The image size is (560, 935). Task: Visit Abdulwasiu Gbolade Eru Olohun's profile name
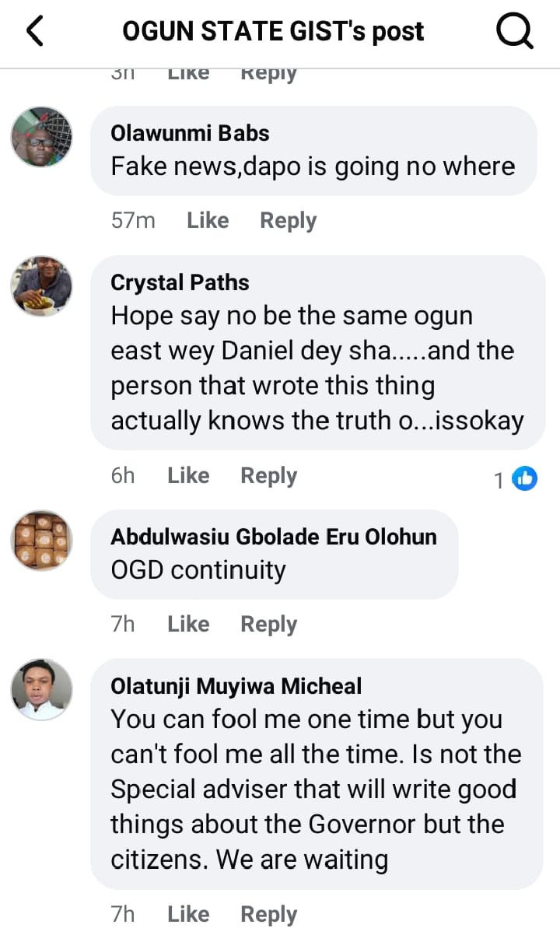point(274,537)
